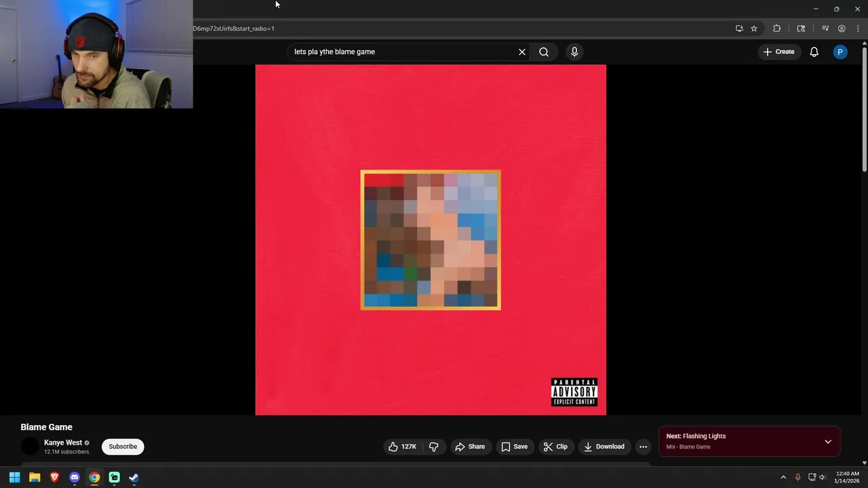Click the verified badge beside Kanye West
Image resolution: width=868 pixels, height=488 pixels.
[87, 443]
